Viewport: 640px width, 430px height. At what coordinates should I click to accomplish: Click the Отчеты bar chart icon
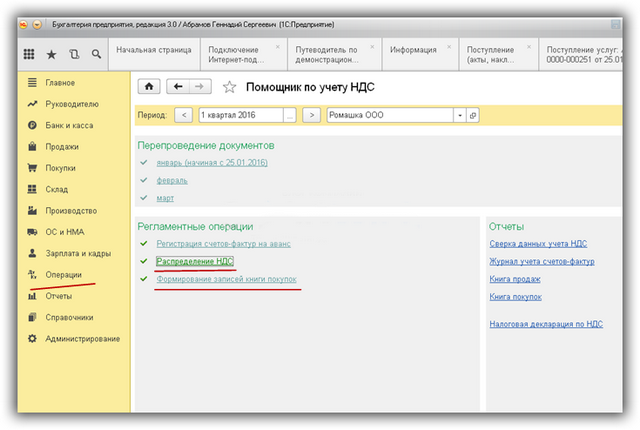[x=32, y=296]
